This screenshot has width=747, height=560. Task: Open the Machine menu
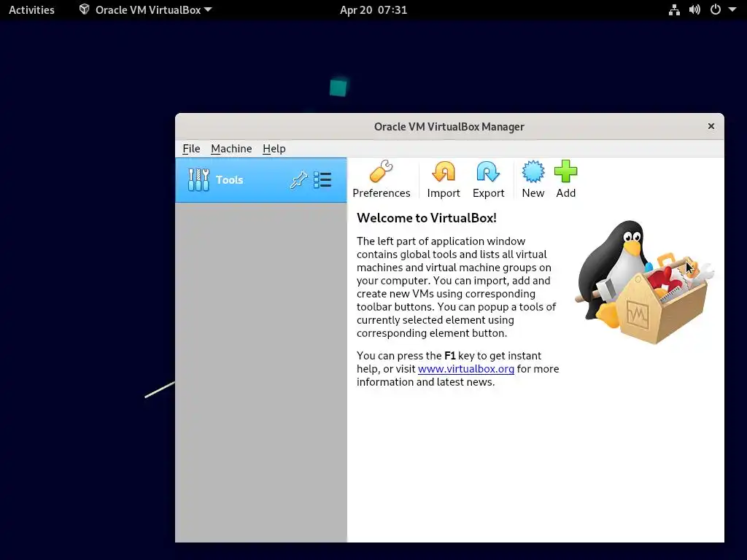(231, 149)
